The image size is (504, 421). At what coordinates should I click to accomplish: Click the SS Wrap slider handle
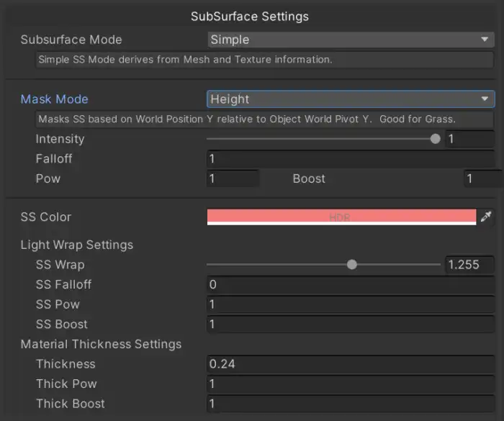coord(351,265)
